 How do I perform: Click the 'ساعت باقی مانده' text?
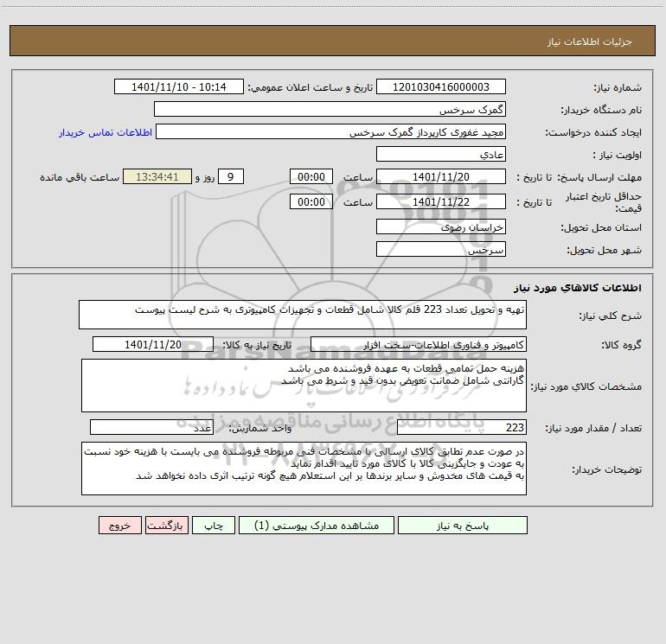80,177
